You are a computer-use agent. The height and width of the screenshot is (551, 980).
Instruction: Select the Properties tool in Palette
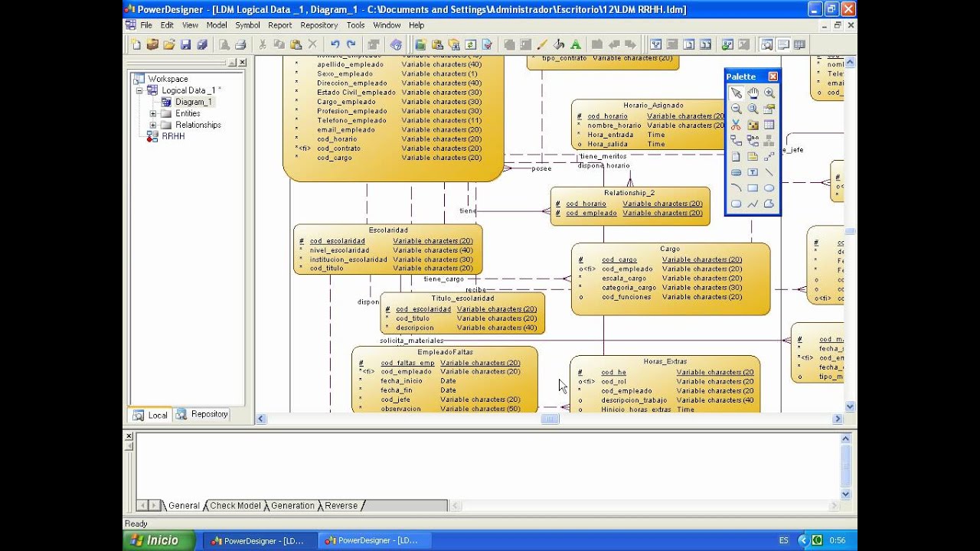pyautogui.click(x=769, y=109)
